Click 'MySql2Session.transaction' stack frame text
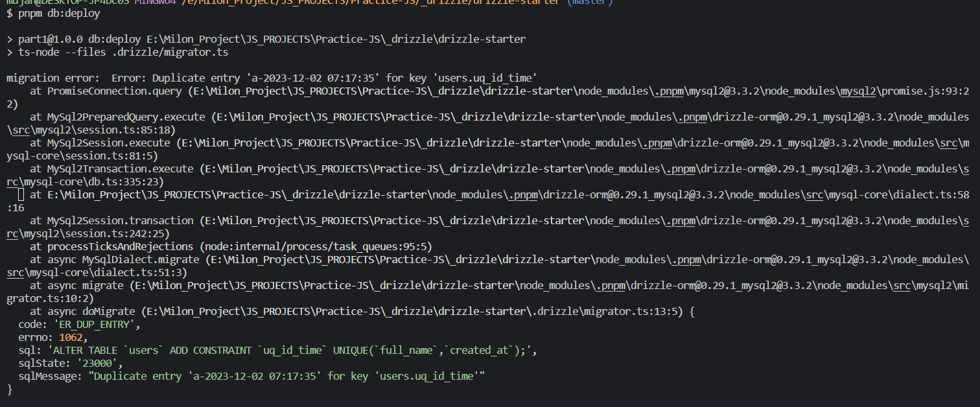This screenshot has height=407, width=980. (121, 220)
